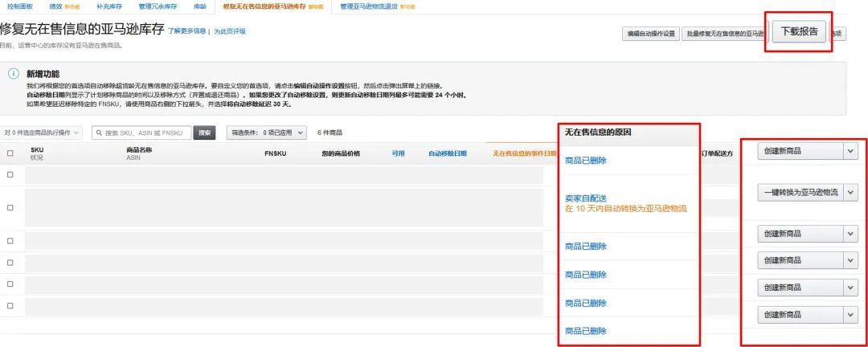Check the box for the first product row
Screen dimensions: 868x347
click(10, 174)
